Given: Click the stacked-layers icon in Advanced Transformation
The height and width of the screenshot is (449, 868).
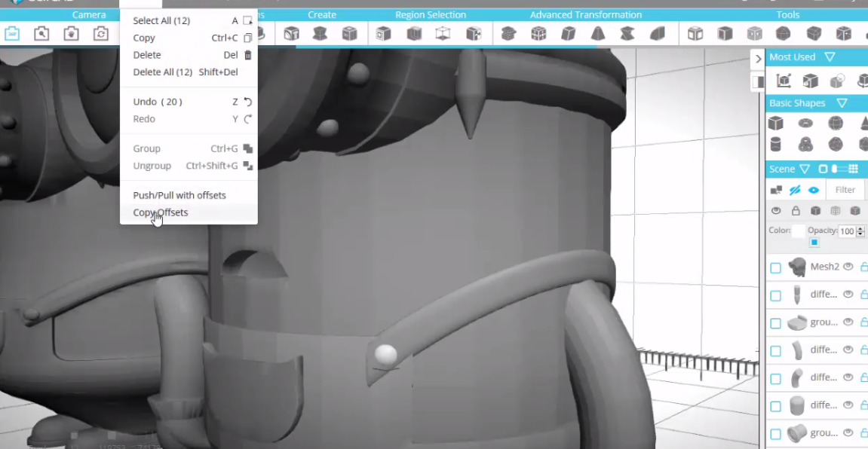Looking at the screenshot, I should (x=508, y=35).
